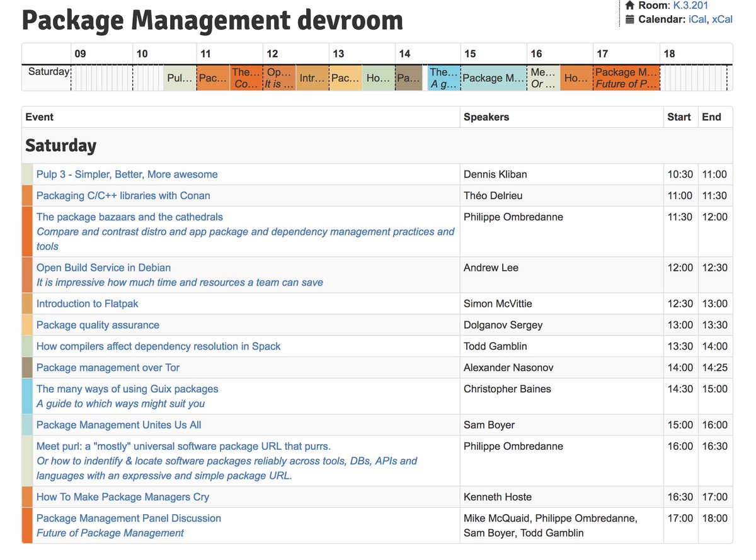Open the K.3.201 room link
This screenshot has width=756, height=560.
pyautogui.click(x=690, y=6)
